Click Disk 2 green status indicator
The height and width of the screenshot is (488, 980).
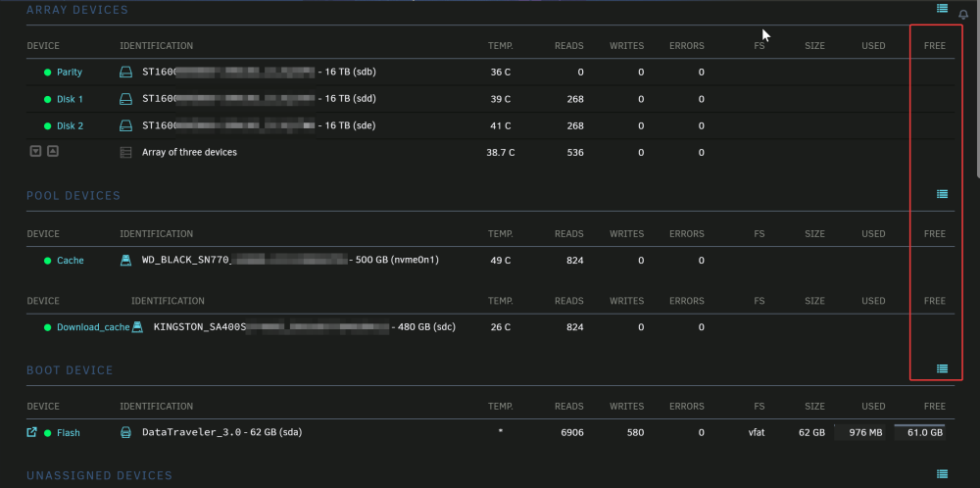coord(47,126)
